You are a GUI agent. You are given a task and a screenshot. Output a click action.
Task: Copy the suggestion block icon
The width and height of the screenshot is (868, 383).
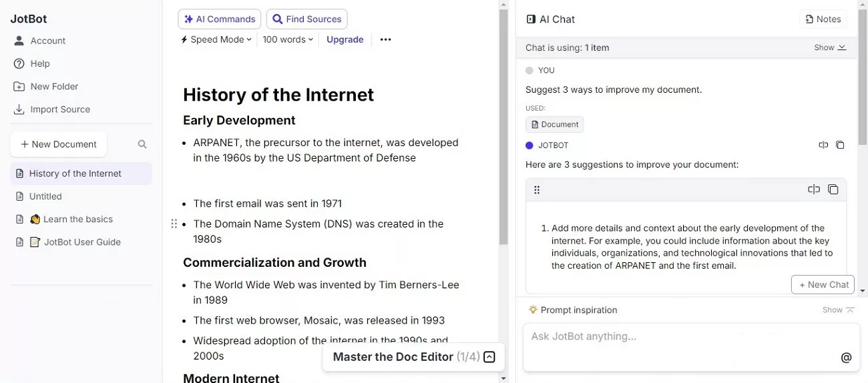pyautogui.click(x=833, y=189)
